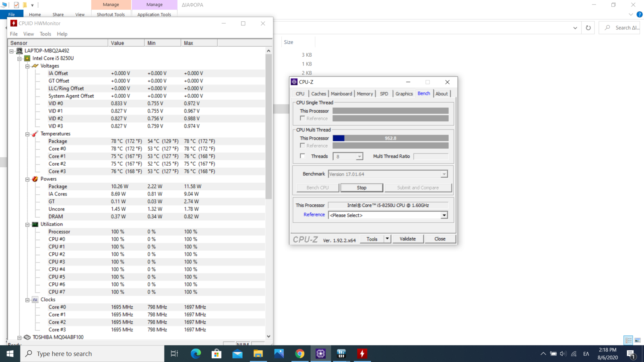Click the HWMonitor title bar icon

point(14,23)
